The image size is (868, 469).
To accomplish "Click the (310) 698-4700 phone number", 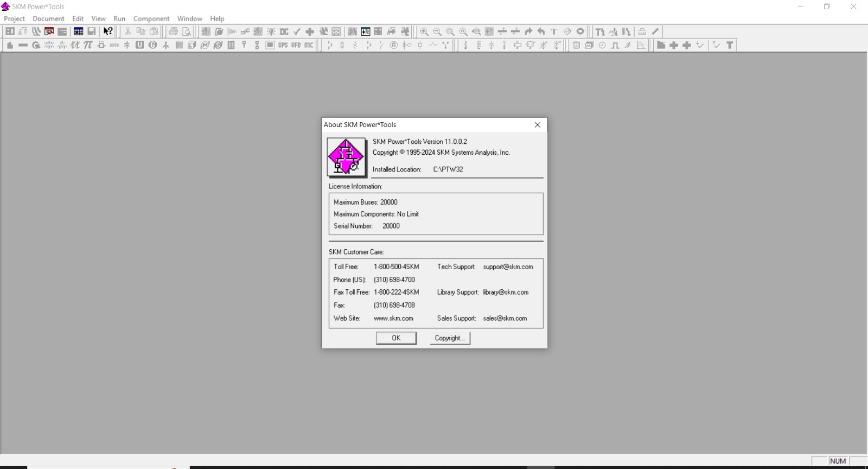I will coord(394,280).
